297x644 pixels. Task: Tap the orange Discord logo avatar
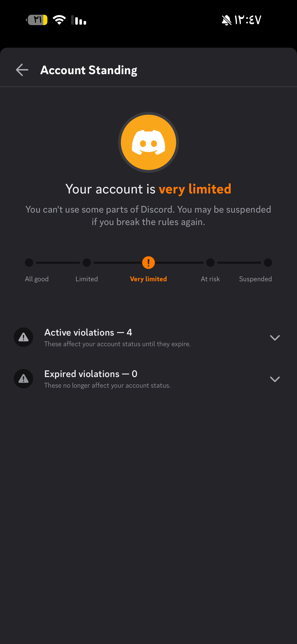click(x=148, y=142)
